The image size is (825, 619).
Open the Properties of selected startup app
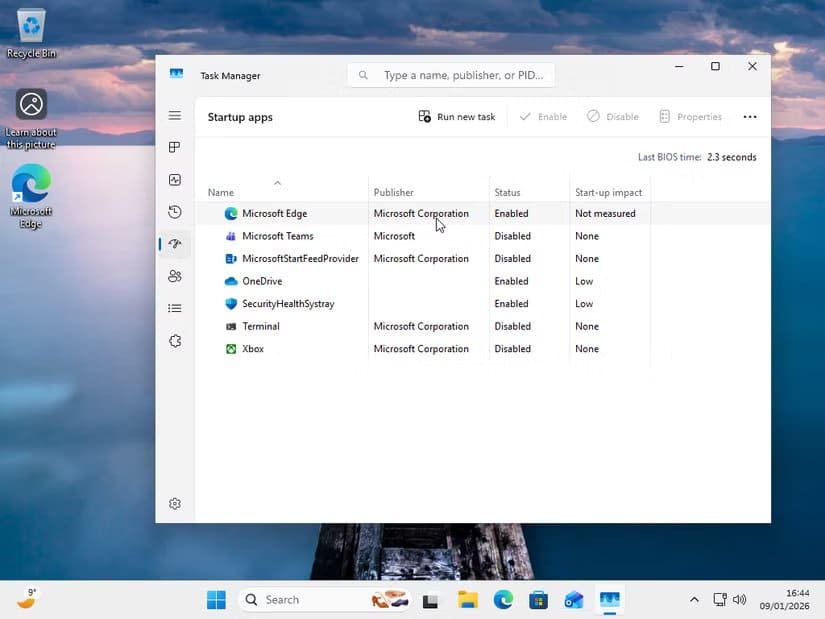click(x=690, y=116)
